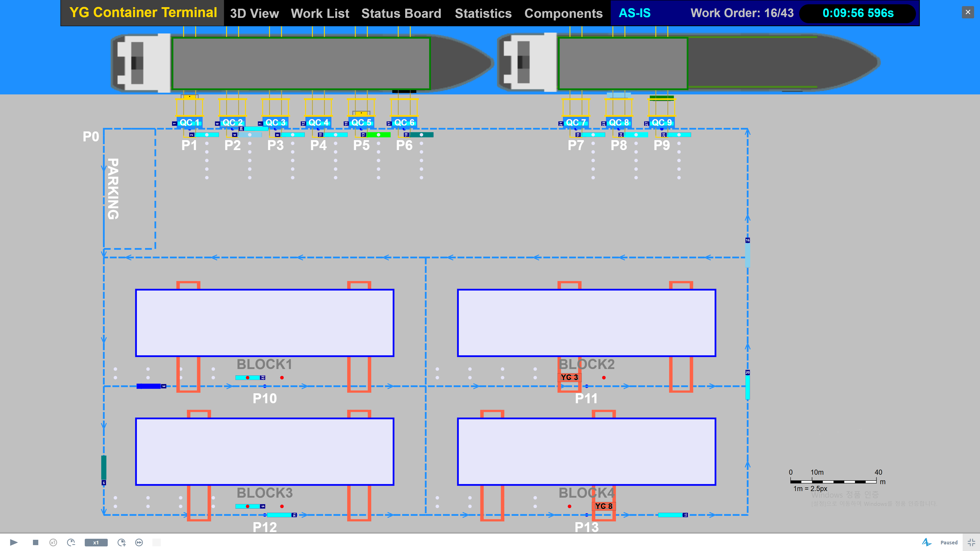Image resolution: width=980 pixels, height=551 pixels.
Task: Open the 3D View tab
Action: (254, 13)
